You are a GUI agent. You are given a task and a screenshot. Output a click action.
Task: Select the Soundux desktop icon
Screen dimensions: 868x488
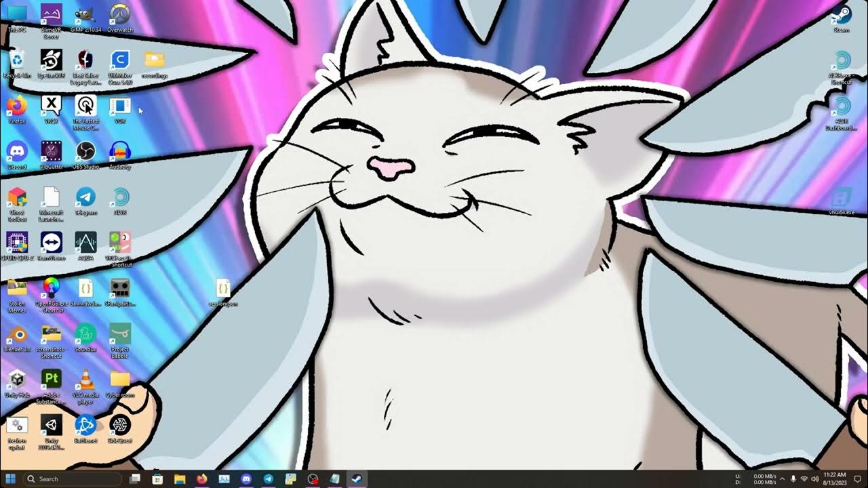point(85,337)
